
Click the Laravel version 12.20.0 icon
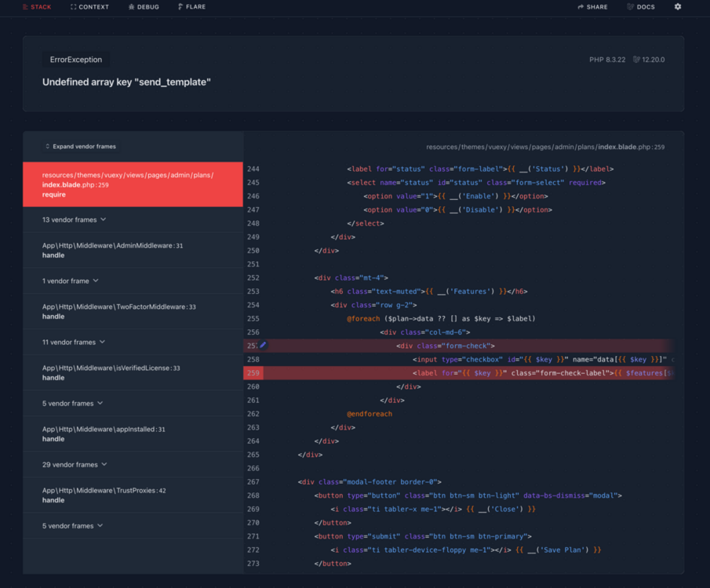[636, 60]
